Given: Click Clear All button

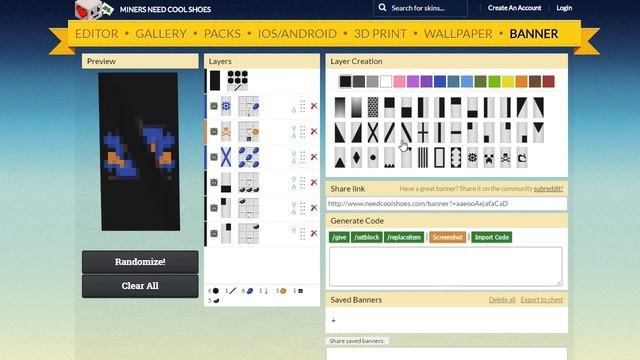Looking at the screenshot, I should [140, 286].
